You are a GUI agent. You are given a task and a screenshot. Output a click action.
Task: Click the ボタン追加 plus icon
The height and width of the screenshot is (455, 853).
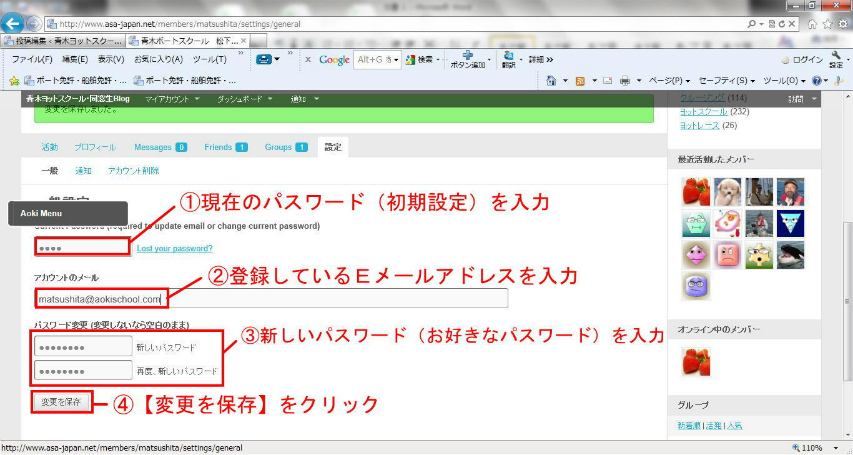[x=467, y=54]
